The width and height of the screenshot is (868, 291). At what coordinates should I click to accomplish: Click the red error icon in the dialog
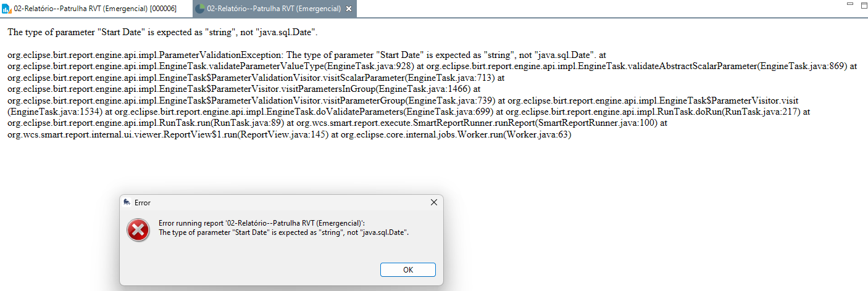(138, 230)
